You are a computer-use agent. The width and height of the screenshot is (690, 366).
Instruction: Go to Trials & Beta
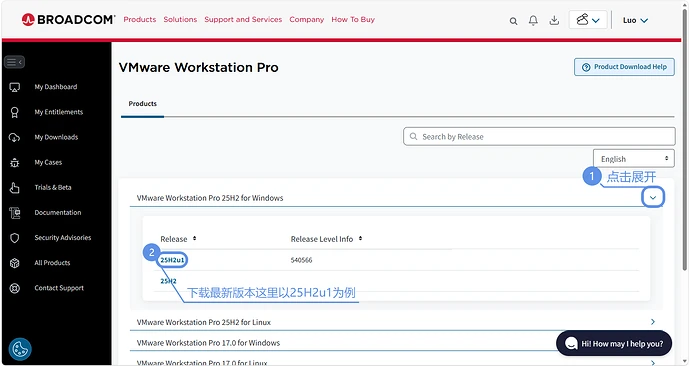(x=53, y=187)
